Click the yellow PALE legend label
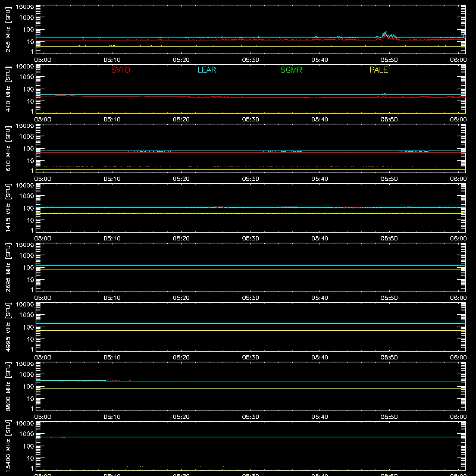This screenshot has width=476, height=476. pyautogui.click(x=378, y=70)
